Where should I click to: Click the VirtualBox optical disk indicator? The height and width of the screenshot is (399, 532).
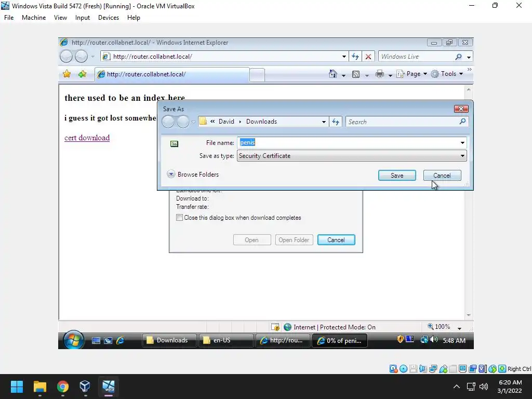tap(403, 369)
